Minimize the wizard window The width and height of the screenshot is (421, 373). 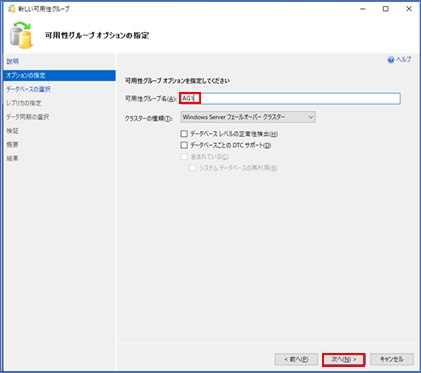click(x=363, y=9)
